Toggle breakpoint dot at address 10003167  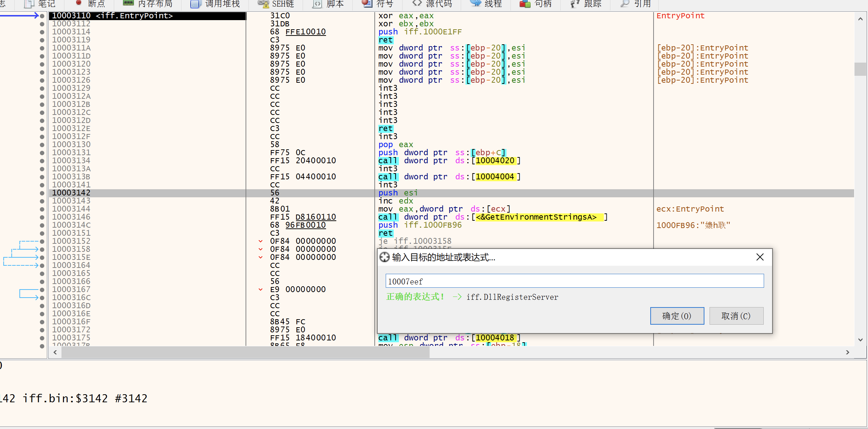[x=42, y=290]
